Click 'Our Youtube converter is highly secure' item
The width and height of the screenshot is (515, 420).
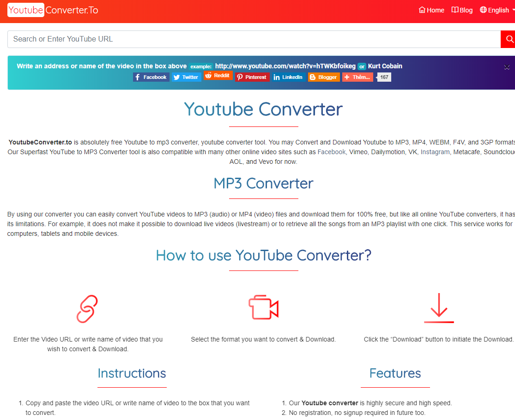tap(370, 403)
